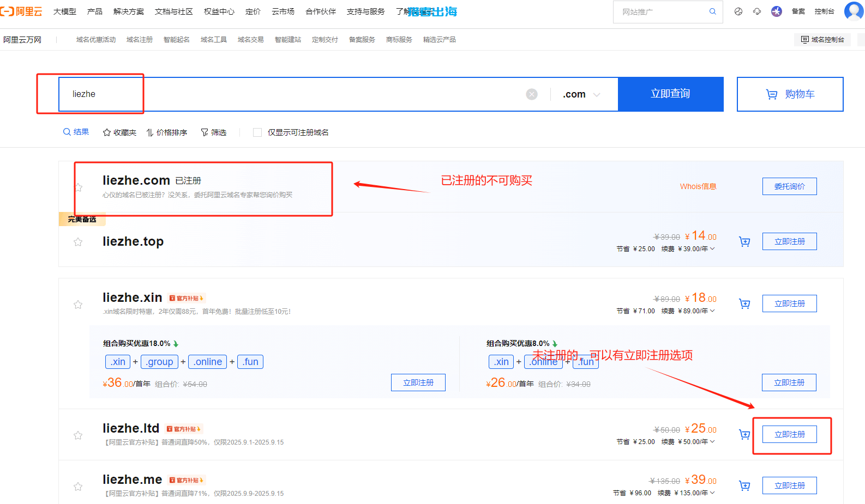Click 立即注册 for liezhe.top

click(790, 241)
